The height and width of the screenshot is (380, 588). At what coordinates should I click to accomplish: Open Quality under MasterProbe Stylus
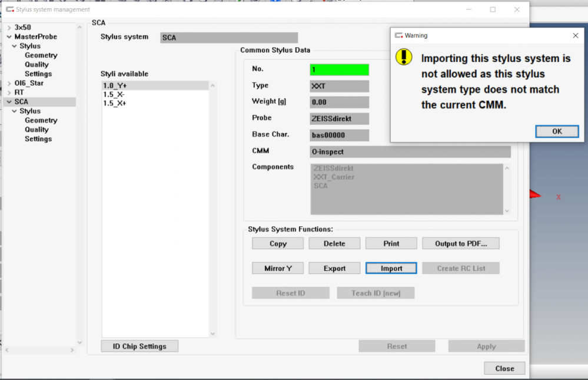(36, 65)
